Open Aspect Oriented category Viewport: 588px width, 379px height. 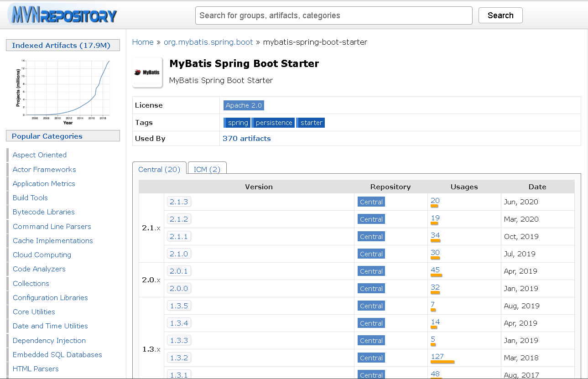coord(40,155)
